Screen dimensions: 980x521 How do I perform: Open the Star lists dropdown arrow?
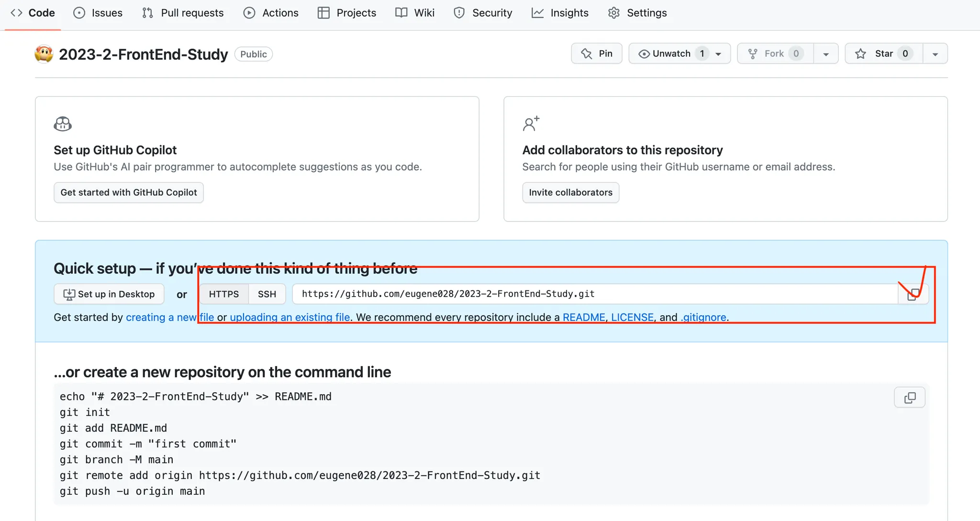[935, 54]
